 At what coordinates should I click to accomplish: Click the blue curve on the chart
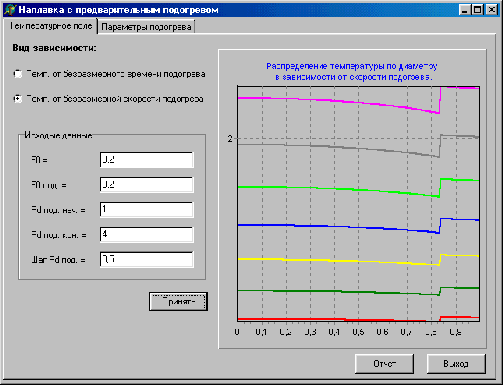click(333, 227)
